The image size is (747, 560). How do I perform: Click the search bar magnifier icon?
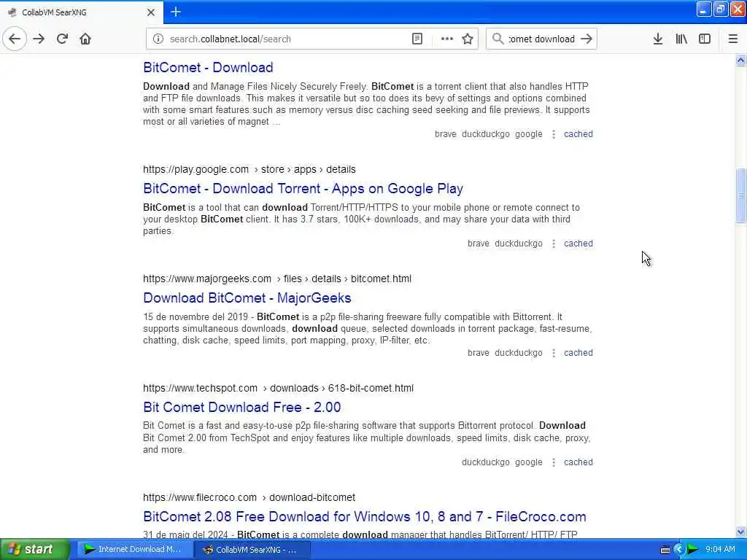point(498,39)
